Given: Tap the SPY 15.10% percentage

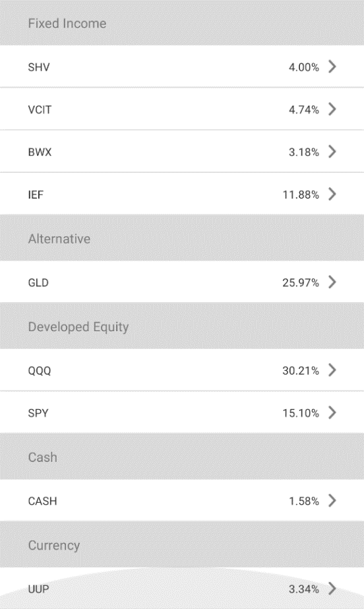Looking at the screenshot, I should point(300,413).
